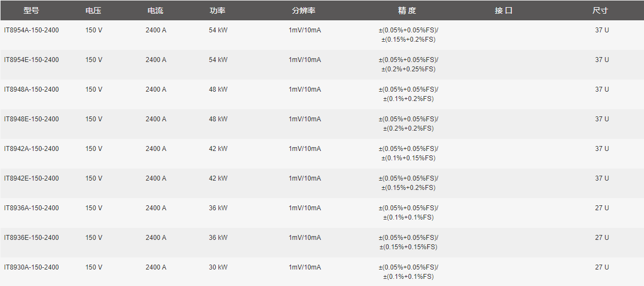644x286 pixels.
Task: Select the 27 U size of IT8936A
Action: click(602, 208)
